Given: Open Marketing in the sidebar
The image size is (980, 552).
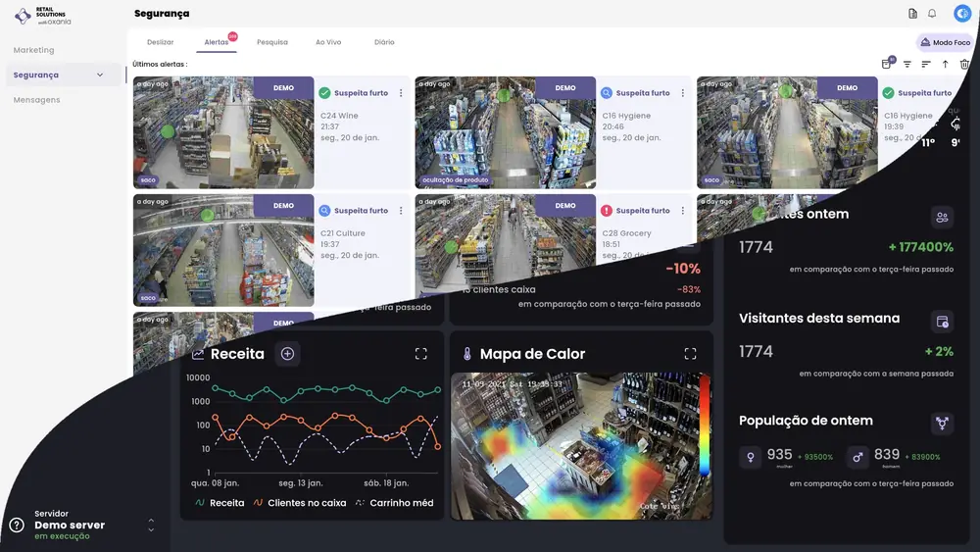Looking at the screenshot, I should point(33,50).
